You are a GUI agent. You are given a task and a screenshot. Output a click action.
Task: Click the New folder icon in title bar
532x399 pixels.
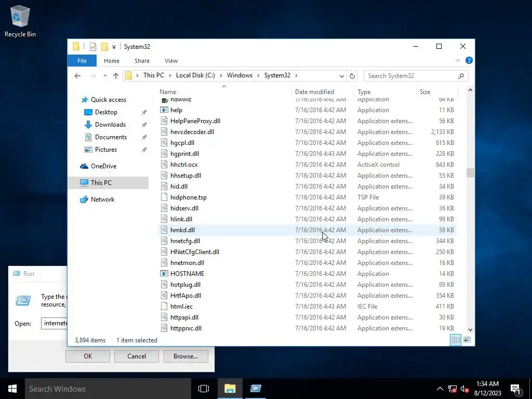[x=104, y=47]
